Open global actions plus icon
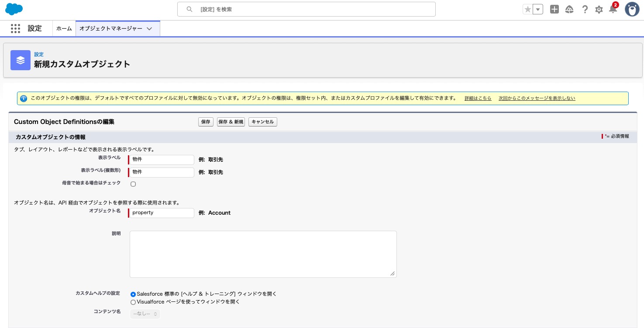 point(554,9)
